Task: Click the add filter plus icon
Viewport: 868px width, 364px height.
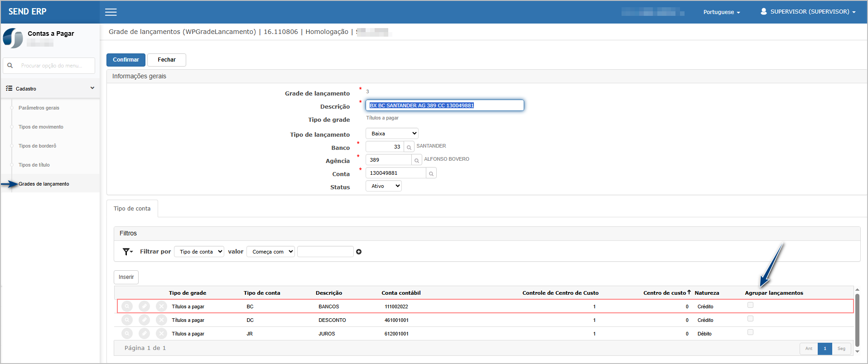Action: 359,252
